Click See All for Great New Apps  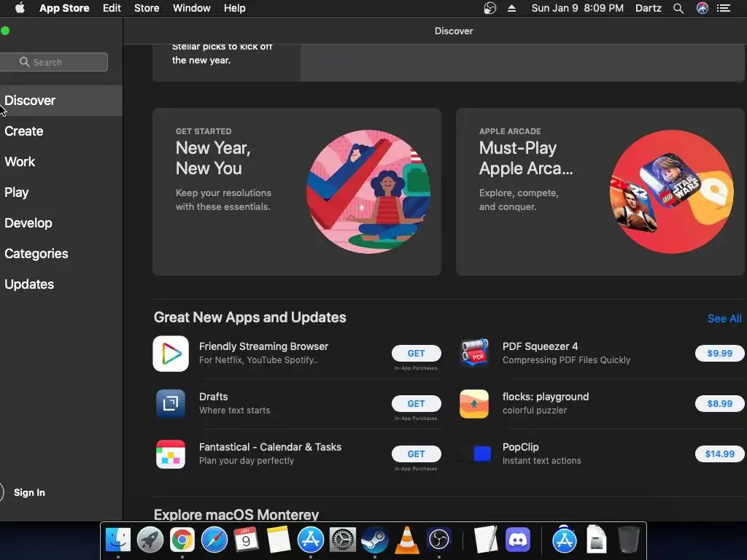pyautogui.click(x=724, y=319)
